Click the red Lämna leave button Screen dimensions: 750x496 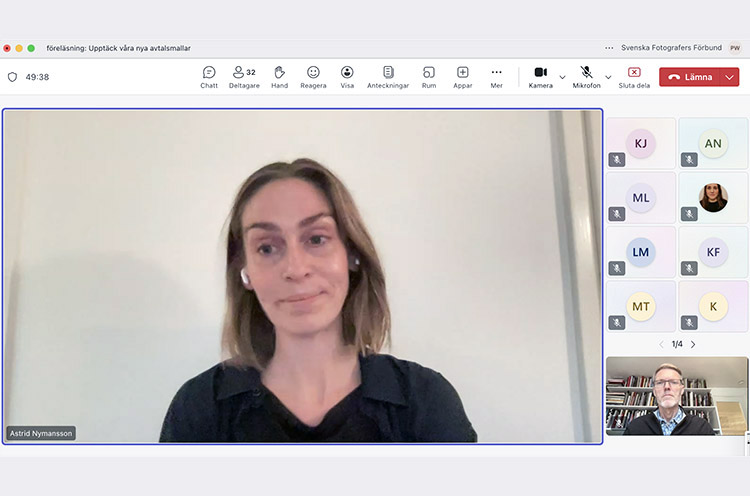[x=690, y=77]
